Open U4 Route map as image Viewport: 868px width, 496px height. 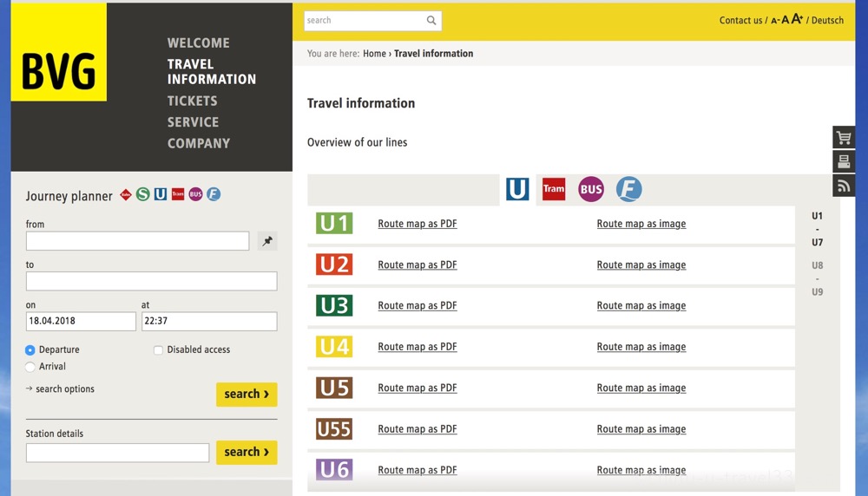[641, 347]
